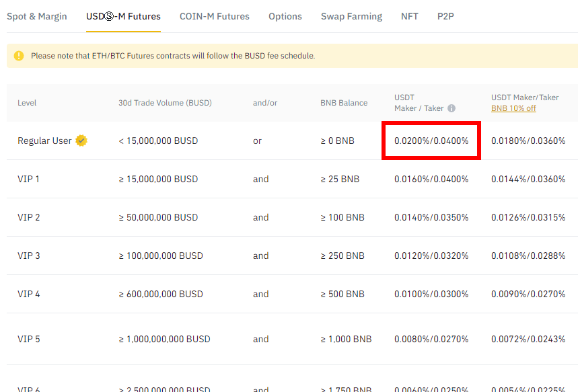Go to the Swap Farming tab
The width and height of the screenshot is (578, 392).
(351, 17)
